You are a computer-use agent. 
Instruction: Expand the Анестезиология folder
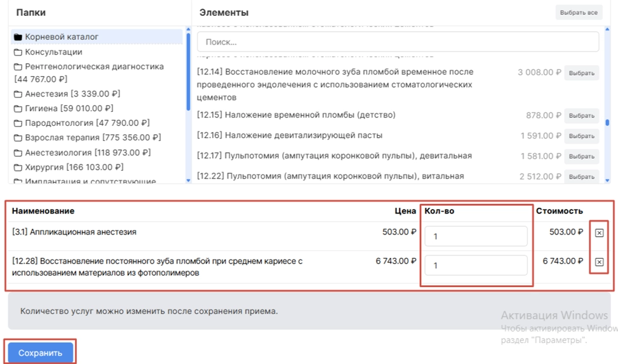[87, 152]
